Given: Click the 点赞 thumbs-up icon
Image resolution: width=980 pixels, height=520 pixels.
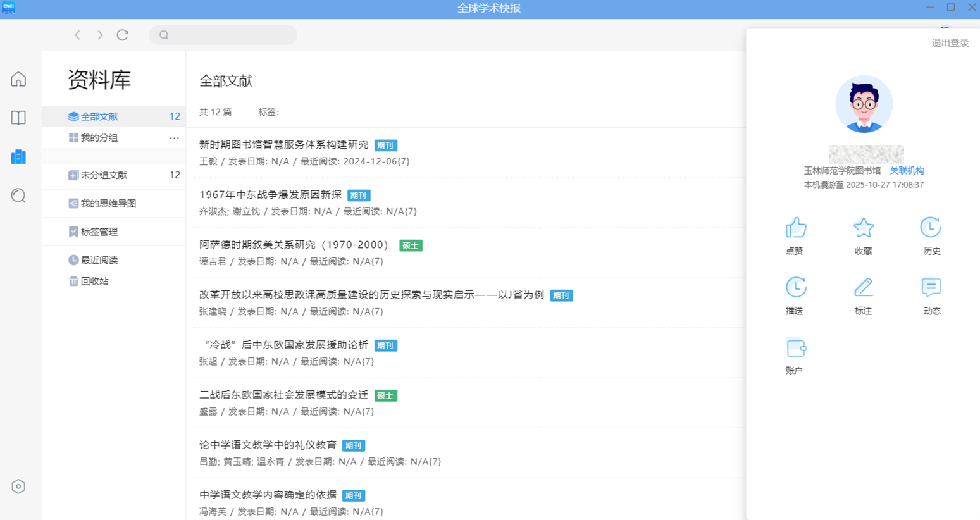Looking at the screenshot, I should pyautogui.click(x=795, y=228).
